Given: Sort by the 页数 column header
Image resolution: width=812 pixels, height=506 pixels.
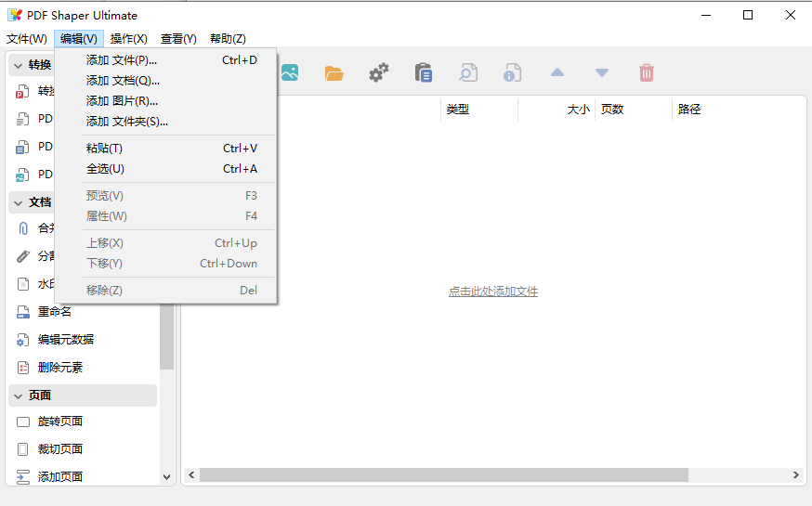Looking at the screenshot, I should coord(634,110).
